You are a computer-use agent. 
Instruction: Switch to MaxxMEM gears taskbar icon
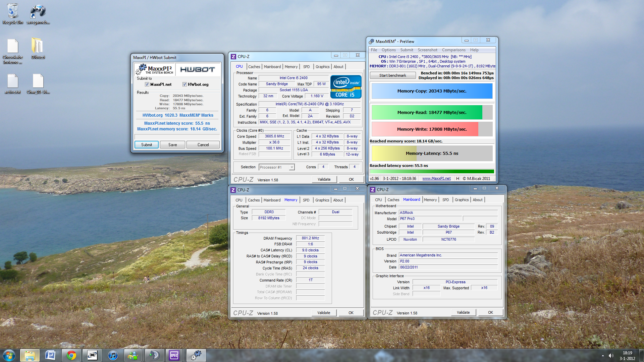click(x=196, y=355)
